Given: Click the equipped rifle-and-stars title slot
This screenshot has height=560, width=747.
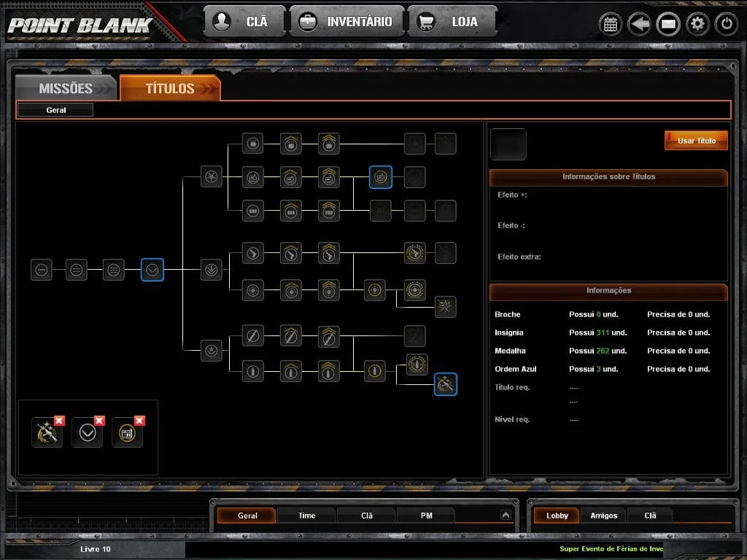Looking at the screenshot, I should point(47,433).
